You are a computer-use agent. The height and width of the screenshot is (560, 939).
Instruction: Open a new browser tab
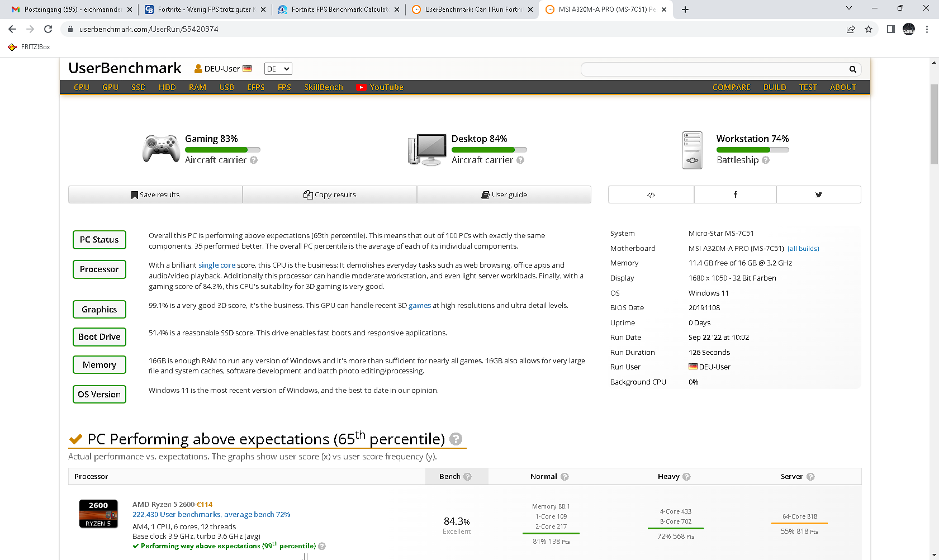pos(685,9)
